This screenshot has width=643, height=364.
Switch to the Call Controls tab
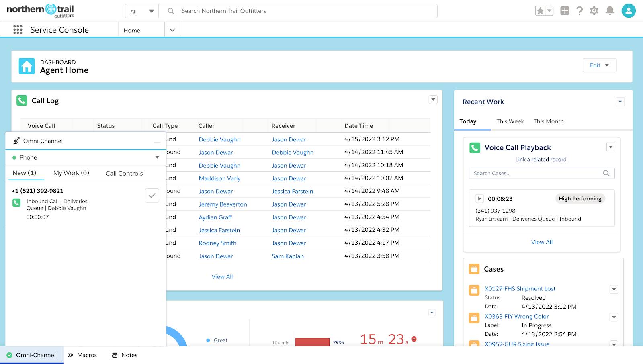click(124, 173)
